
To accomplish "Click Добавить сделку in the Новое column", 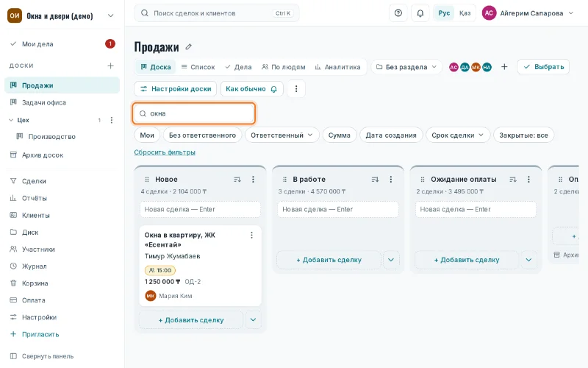I will (x=191, y=320).
